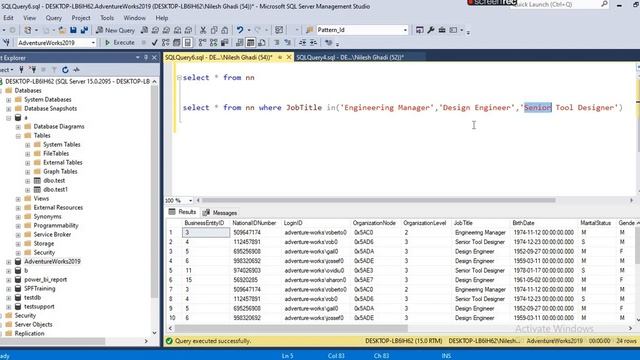Click the Quick Launch search magnifier icon

[x=604, y=4]
